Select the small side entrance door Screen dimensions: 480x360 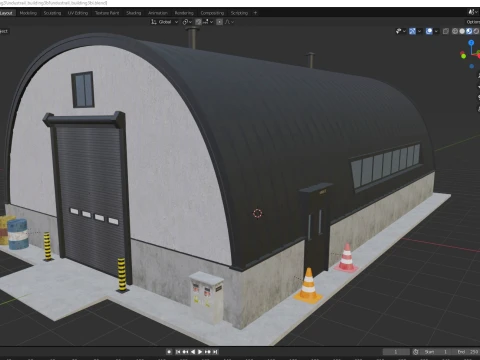point(316,233)
